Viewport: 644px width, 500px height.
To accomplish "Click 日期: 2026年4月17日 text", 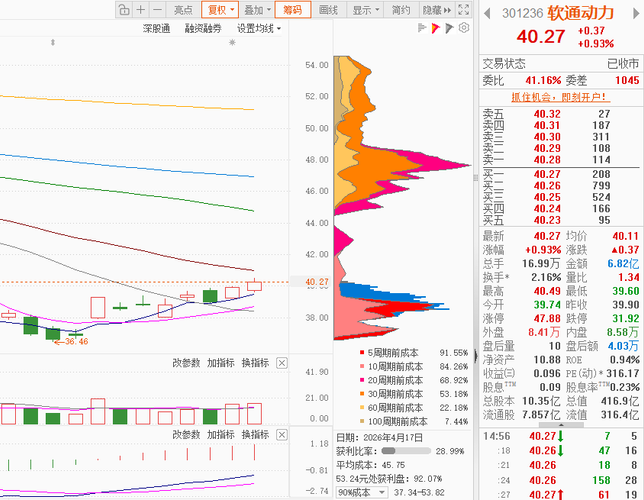I will 379,438.
